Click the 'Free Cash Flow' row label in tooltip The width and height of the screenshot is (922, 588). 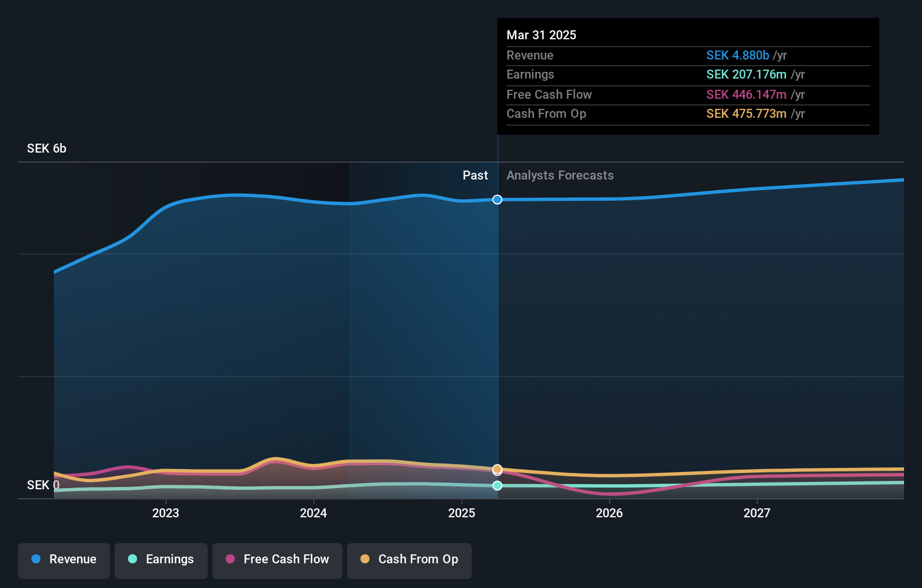click(549, 94)
